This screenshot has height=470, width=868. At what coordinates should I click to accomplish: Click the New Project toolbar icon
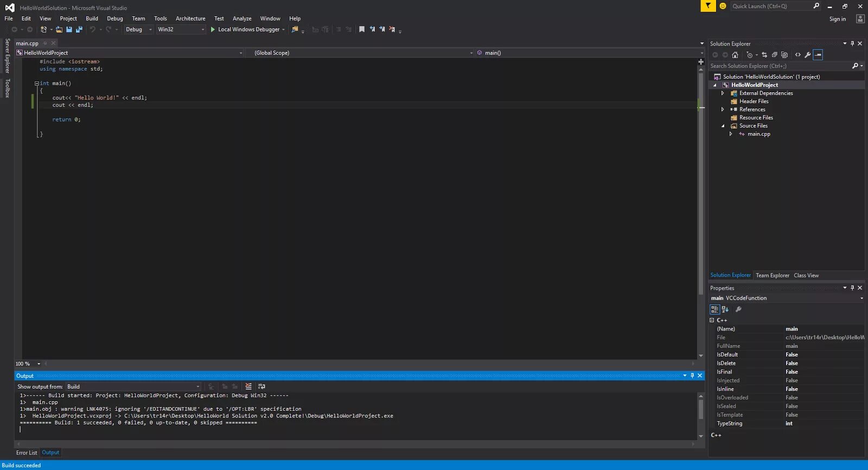[44, 29]
